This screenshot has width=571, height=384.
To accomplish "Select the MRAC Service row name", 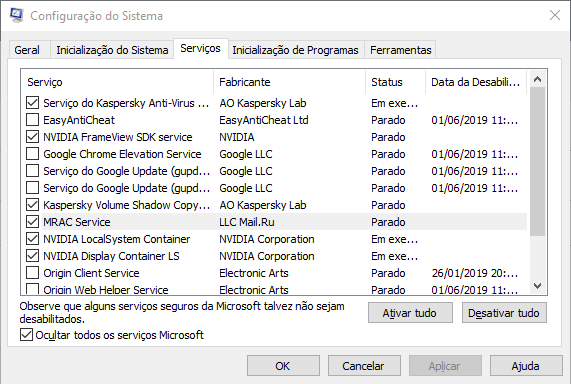I will 77,222.
